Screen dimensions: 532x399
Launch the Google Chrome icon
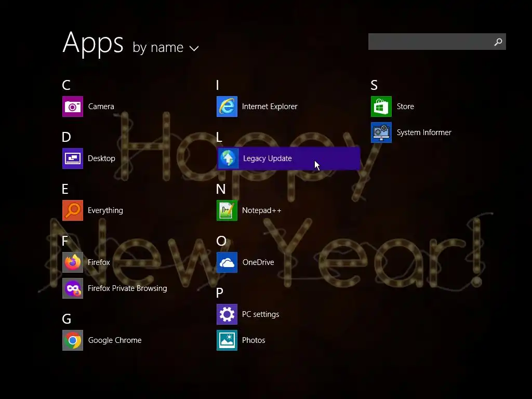pos(73,340)
